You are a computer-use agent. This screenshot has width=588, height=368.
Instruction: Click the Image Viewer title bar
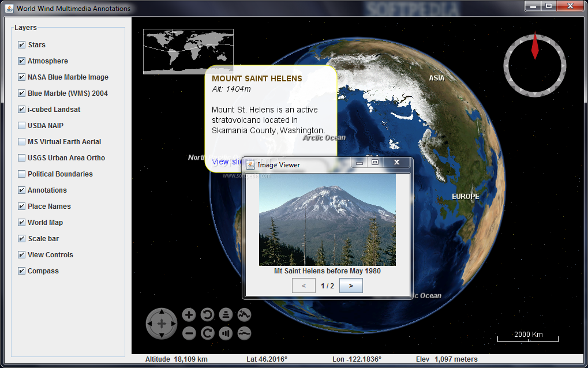tap(327, 164)
